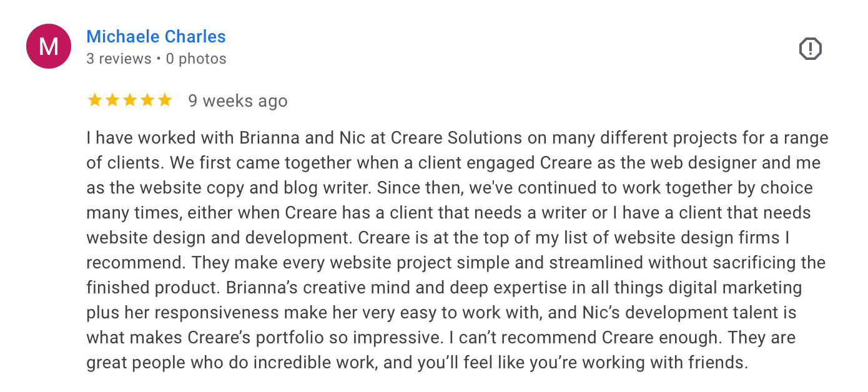Click the review metadata line under the name
The width and height of the screenshot is (868, 392).
(x=156, y=58)
